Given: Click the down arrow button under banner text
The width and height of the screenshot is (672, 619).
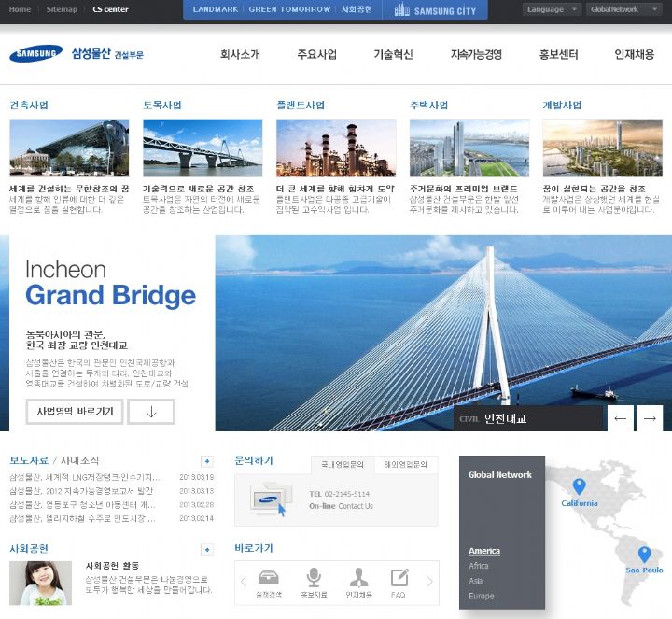Looking at the screenshot, I should click(x=151, y=412).
